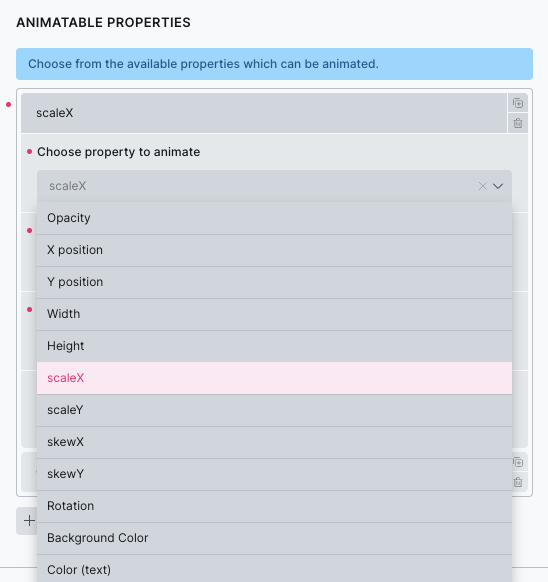Duplicate the scaleX property item
This screenshot has height=582, width=548.
pyautogui.click(x=518, y=103)
